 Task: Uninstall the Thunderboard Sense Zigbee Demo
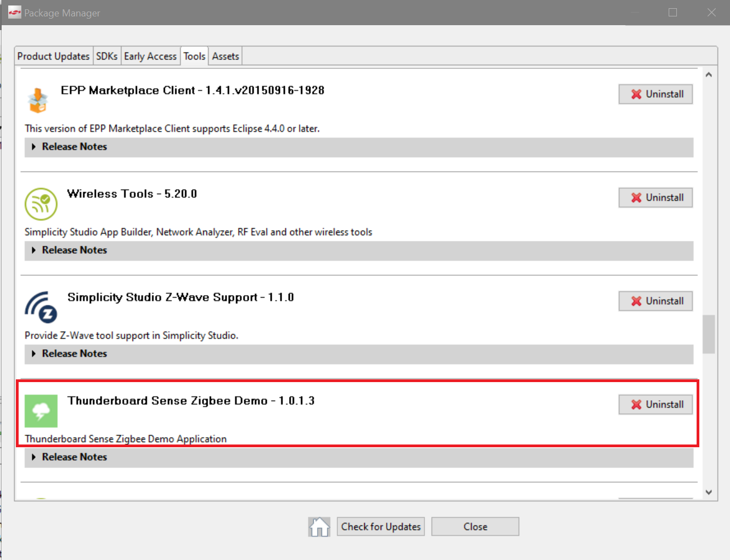pos(655,405)
